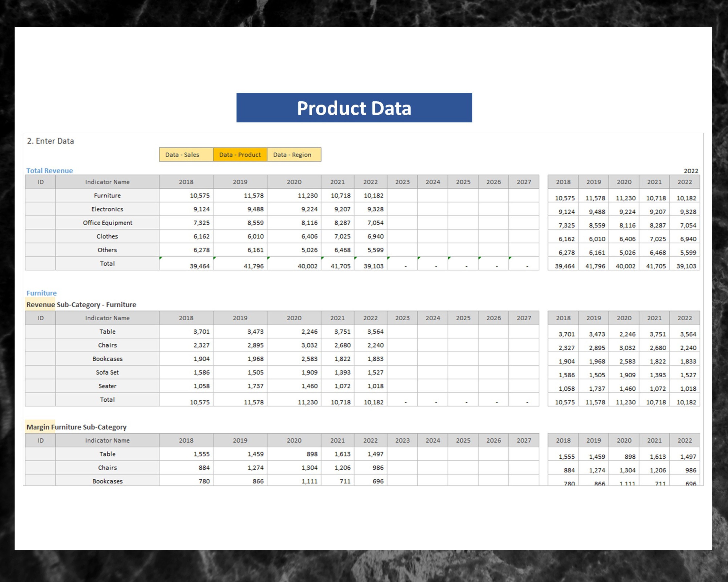Select the Bookcases row label under Revenue Sub-Category
This screenshot has height=582, width=728.
tap(108, 359)
